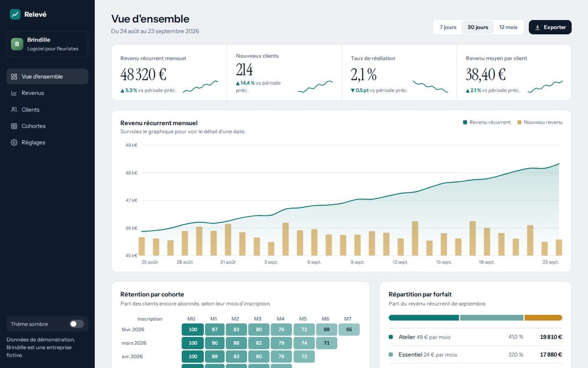Viewport: 588px width, 368px height.
Task: Click avr. 2026 cohort M5 cell 73
Action: [x=304, y=356]
